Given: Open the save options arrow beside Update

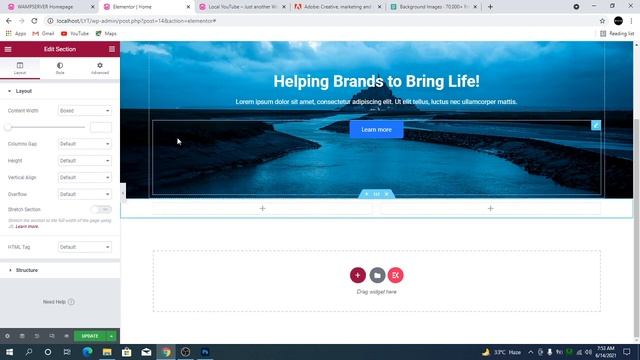Looking at the screenshot, I should click(111, 336).
